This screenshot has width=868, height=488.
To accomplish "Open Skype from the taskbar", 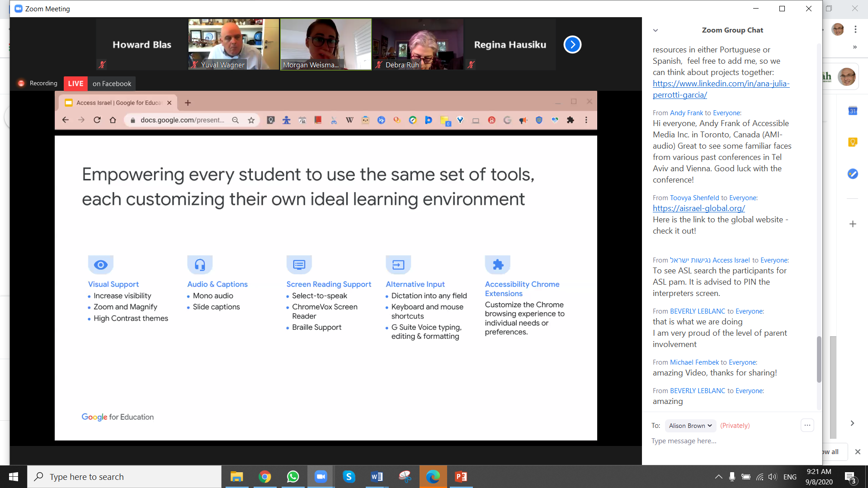I will tap(349, 477).
